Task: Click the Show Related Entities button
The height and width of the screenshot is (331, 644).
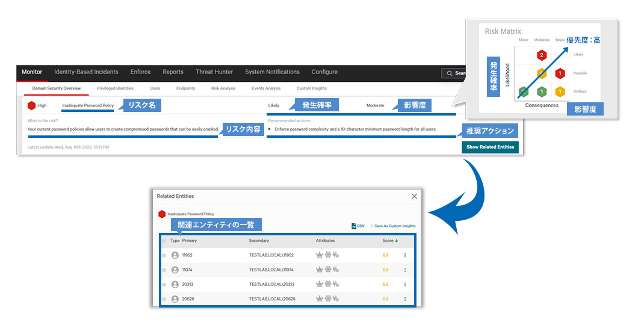Action: pyautogui.click(x=489, y=147)
